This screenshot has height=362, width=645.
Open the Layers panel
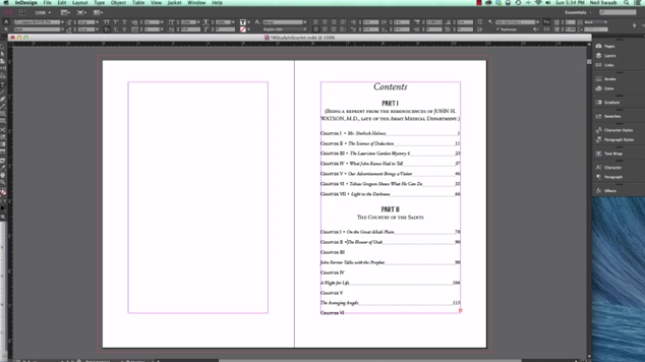click(606, 56)
